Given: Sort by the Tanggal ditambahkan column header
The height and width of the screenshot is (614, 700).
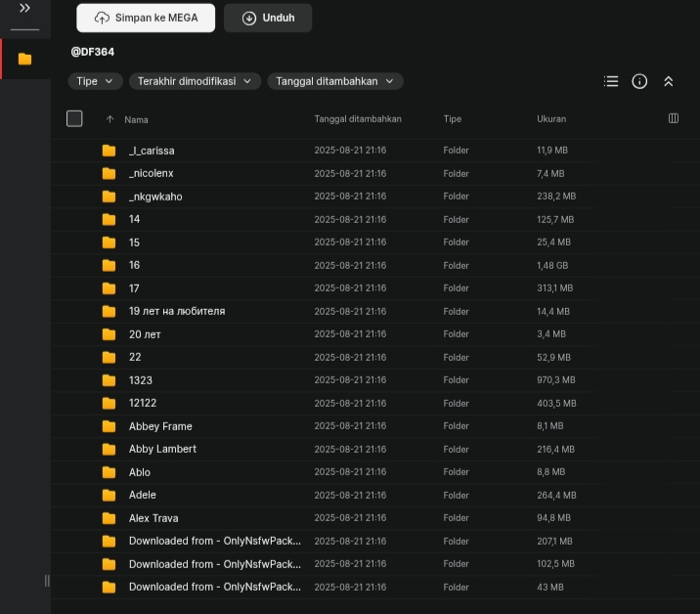Looking at the screenshot, I should click(x=358, y=119).
